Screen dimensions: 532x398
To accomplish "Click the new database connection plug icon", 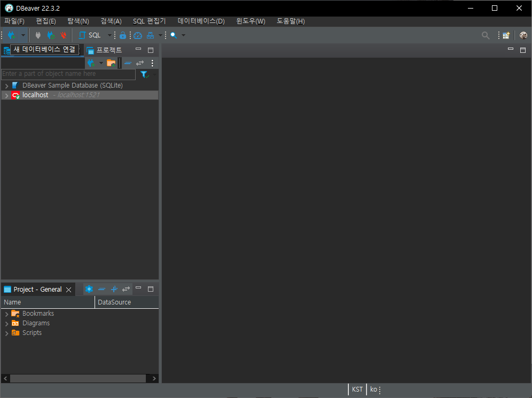I will (12, 35).
